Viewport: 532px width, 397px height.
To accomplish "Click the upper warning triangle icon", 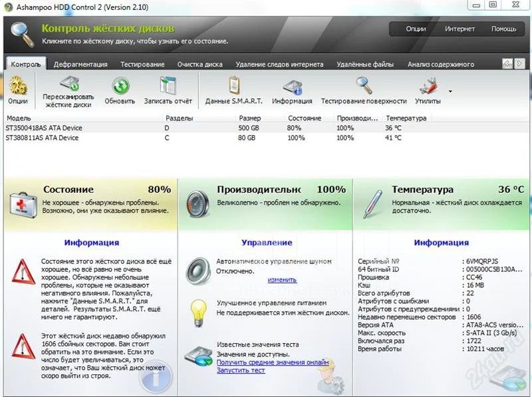I will pos(23,272).
